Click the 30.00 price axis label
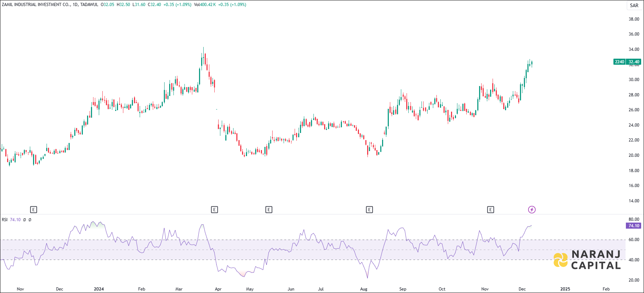The height and width of the screenshot is (293, 644). point(634,80)
